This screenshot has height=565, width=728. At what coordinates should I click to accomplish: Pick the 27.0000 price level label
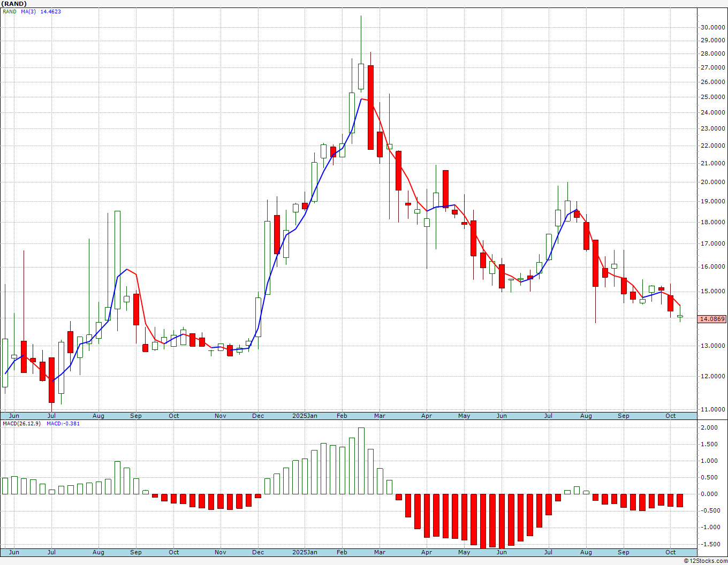click(712, 67)
